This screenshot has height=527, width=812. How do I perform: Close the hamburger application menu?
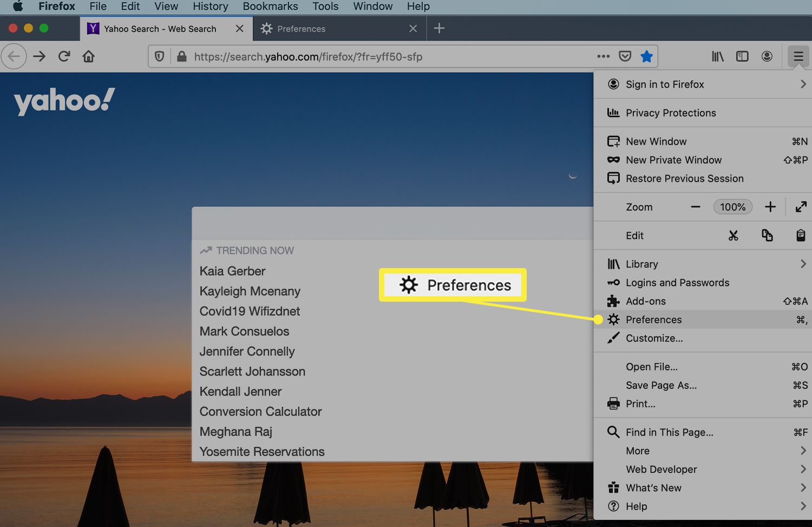click(798, 56)
